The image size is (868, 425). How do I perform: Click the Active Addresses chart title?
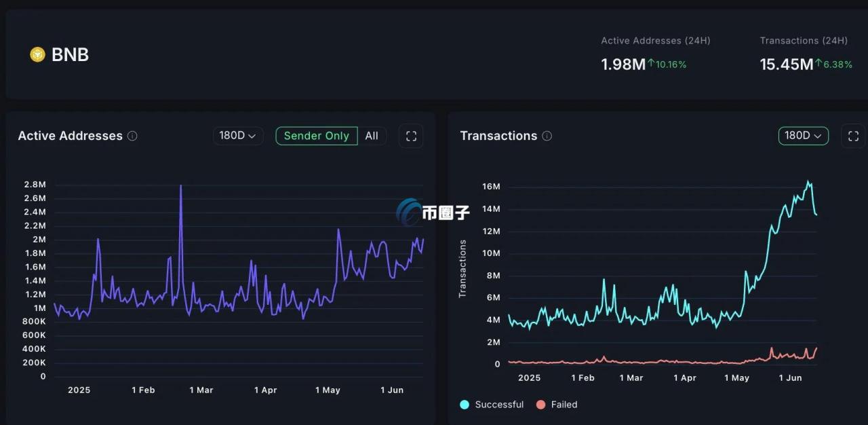coord(71,136)
